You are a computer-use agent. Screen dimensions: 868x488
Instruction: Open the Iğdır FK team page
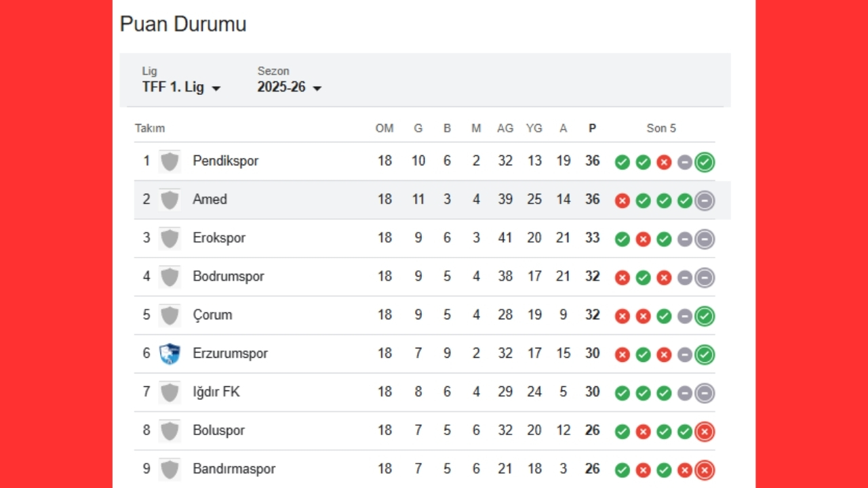216,392
